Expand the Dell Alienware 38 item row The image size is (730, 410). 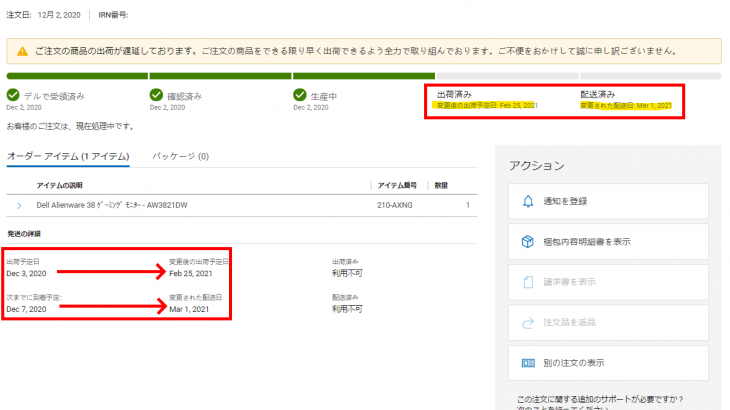click(x=19, y=205)
